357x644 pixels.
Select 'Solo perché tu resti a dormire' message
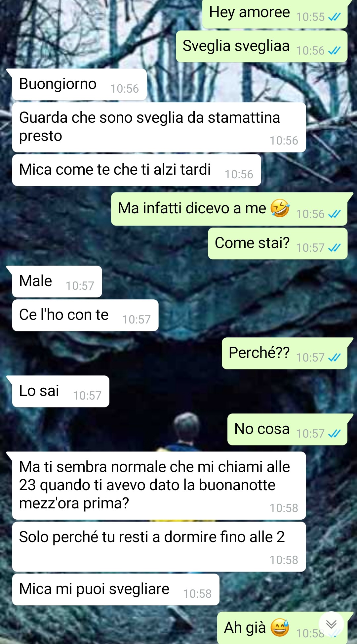click(159, 547)
